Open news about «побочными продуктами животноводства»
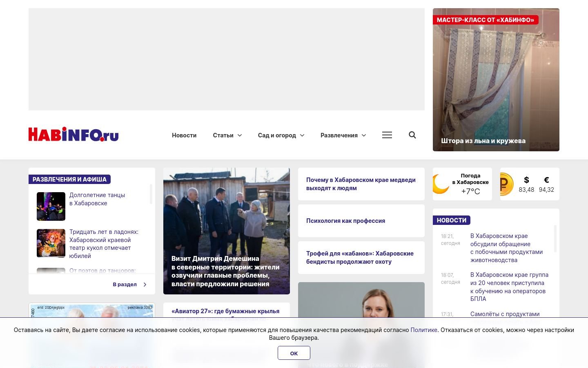588x368 pixels. pos(506,248)
